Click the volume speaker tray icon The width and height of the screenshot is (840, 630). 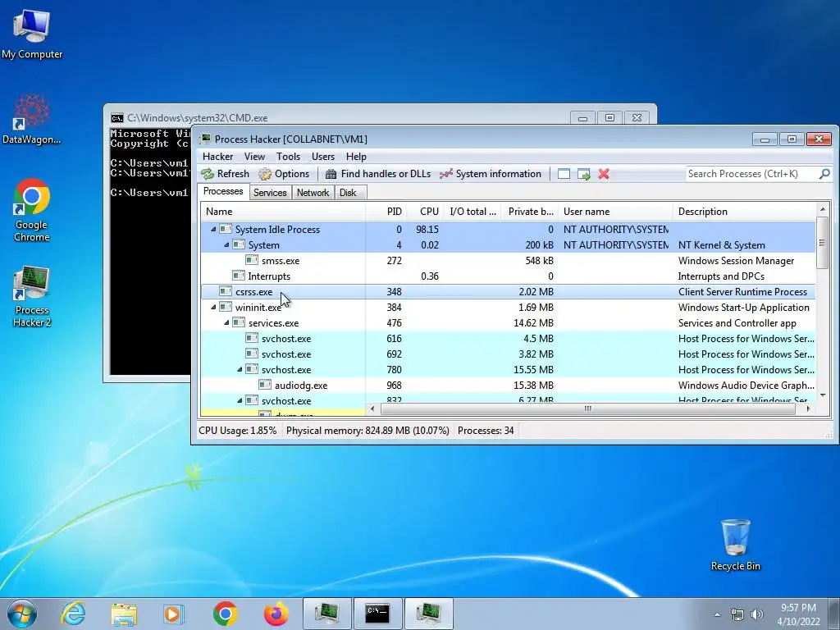point(757,614)
